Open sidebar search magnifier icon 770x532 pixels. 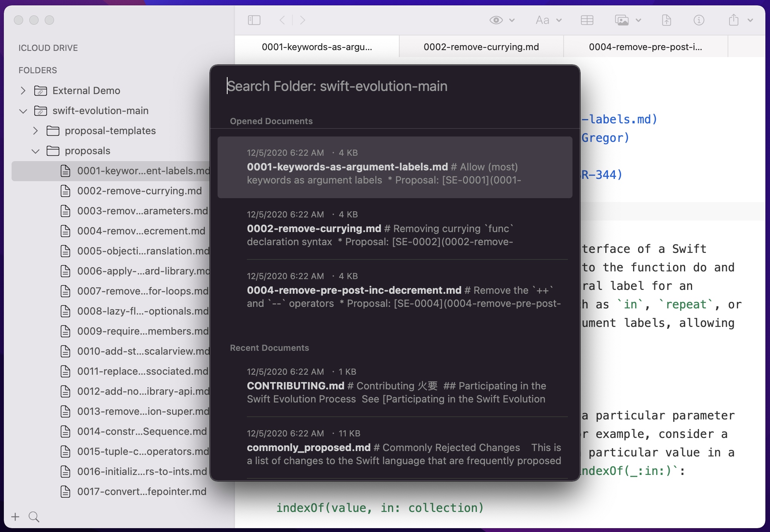coord(34,517)
